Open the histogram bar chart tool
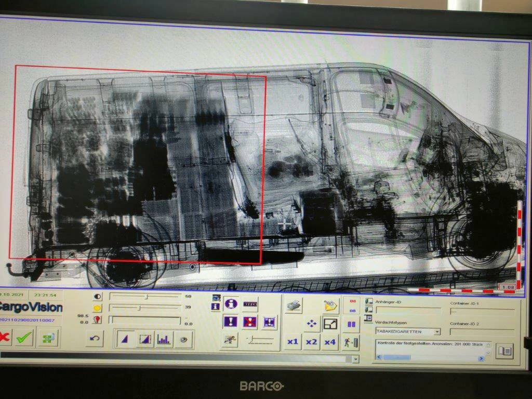 click(x=164, y=339)
